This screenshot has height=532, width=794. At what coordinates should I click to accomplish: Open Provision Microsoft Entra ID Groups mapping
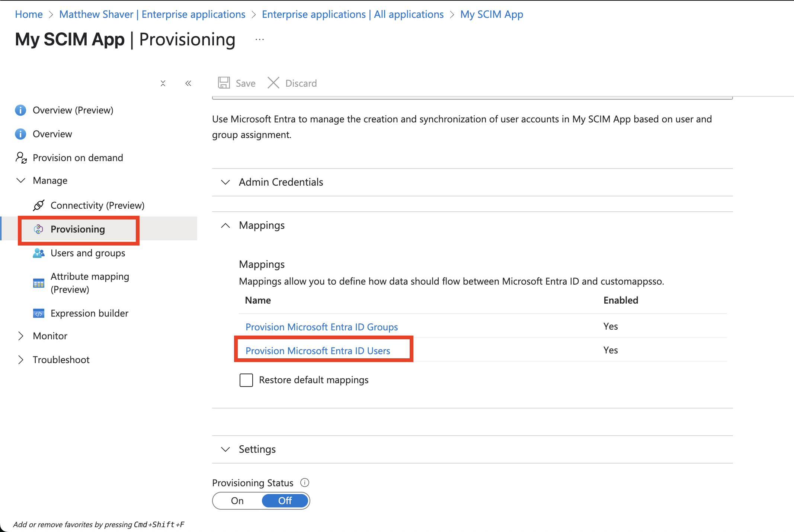click(321, 327)
